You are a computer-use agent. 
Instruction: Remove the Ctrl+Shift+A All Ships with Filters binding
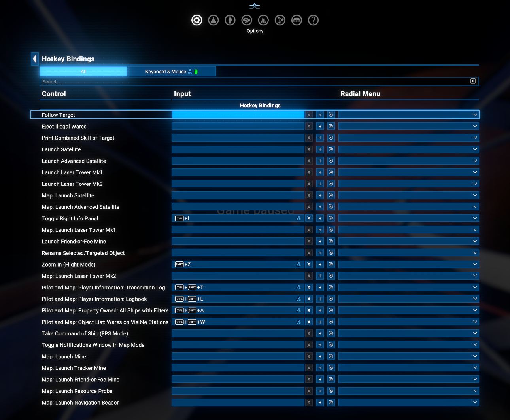click(x=309, y=310)
